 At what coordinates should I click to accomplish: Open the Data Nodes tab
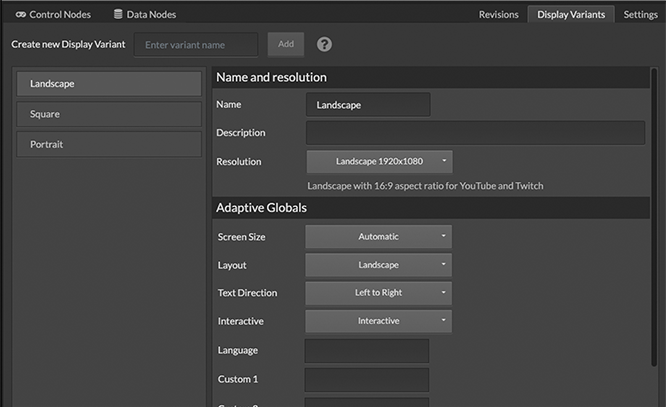pyautogui.click(x=145, y=14)
